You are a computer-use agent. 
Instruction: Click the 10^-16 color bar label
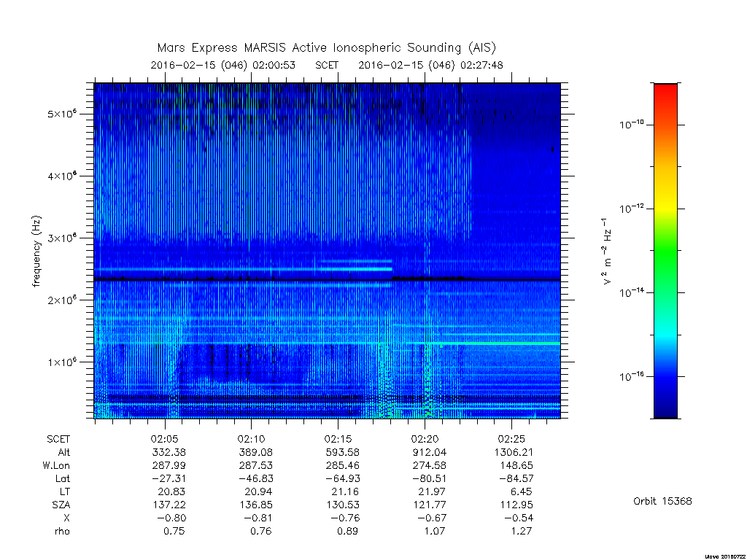(x=631, y=377)
